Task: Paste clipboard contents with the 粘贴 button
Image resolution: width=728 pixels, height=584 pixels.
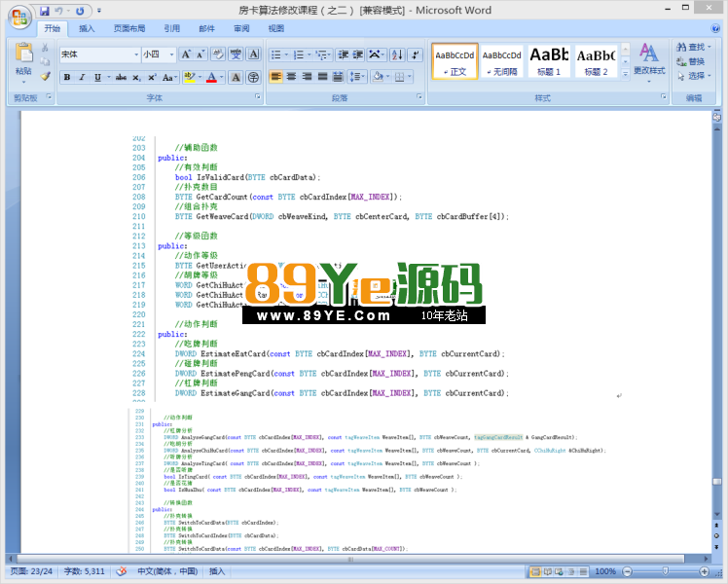Action: 23,63
